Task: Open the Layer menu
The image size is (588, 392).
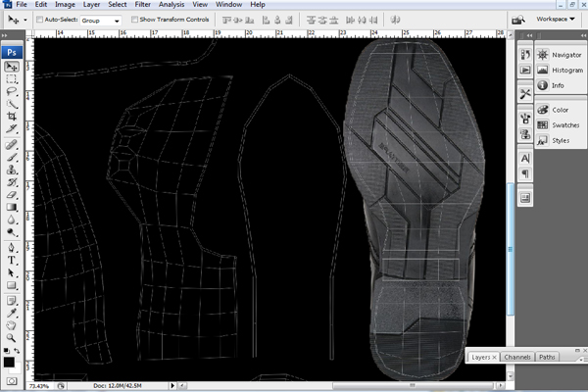Action: coord(91,5)
